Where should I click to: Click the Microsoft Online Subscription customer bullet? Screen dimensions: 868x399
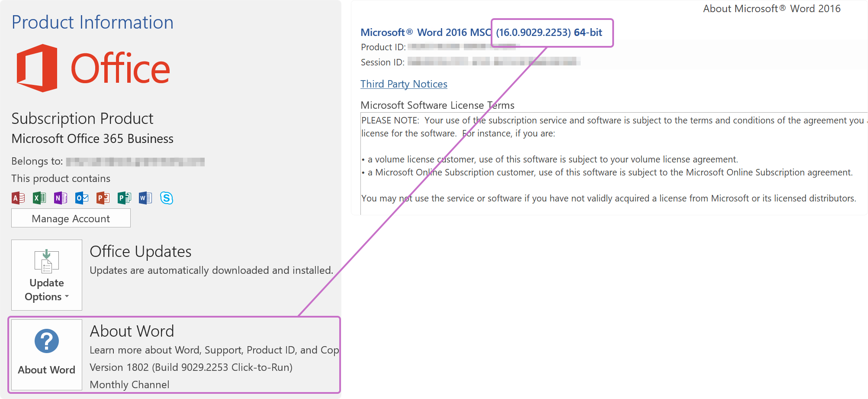607,172
